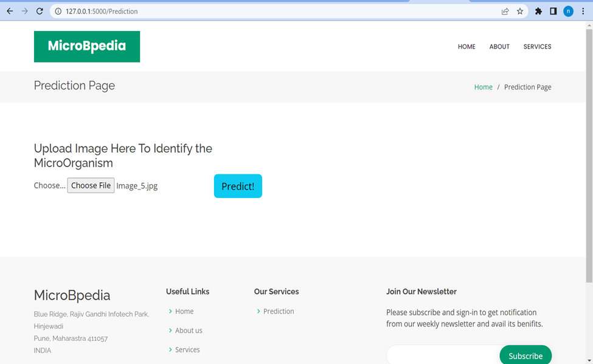
Task: Bookmark the page with the star icon
Action: (x=519, y=10)
